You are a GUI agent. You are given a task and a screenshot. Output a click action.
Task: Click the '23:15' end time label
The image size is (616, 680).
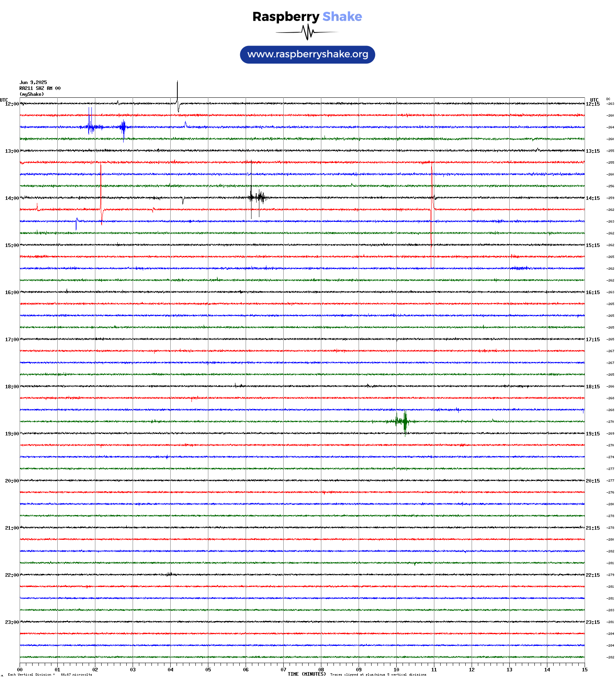(x=593, y=622)
